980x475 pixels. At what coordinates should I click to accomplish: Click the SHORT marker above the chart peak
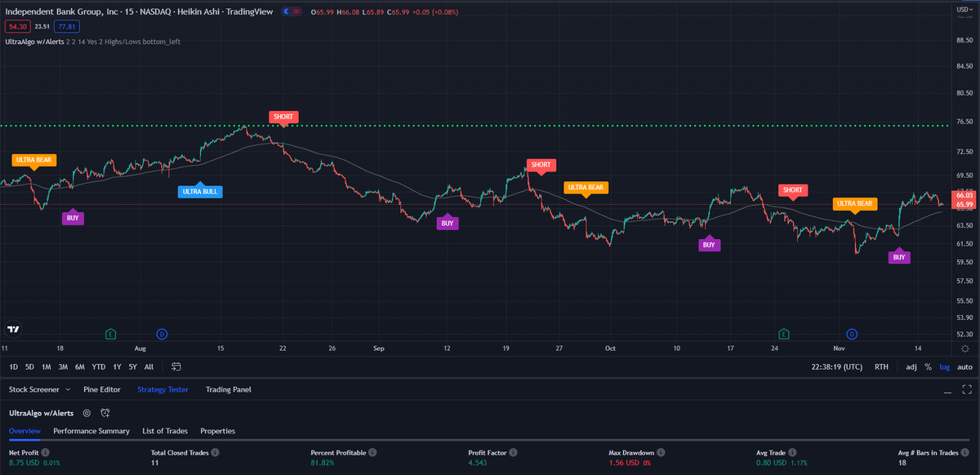point(283,117)
